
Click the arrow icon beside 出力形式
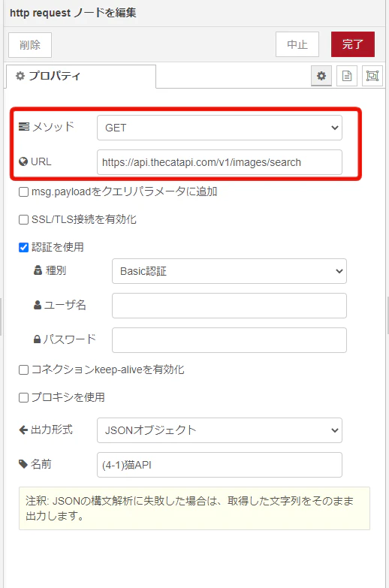click(23, 430)
